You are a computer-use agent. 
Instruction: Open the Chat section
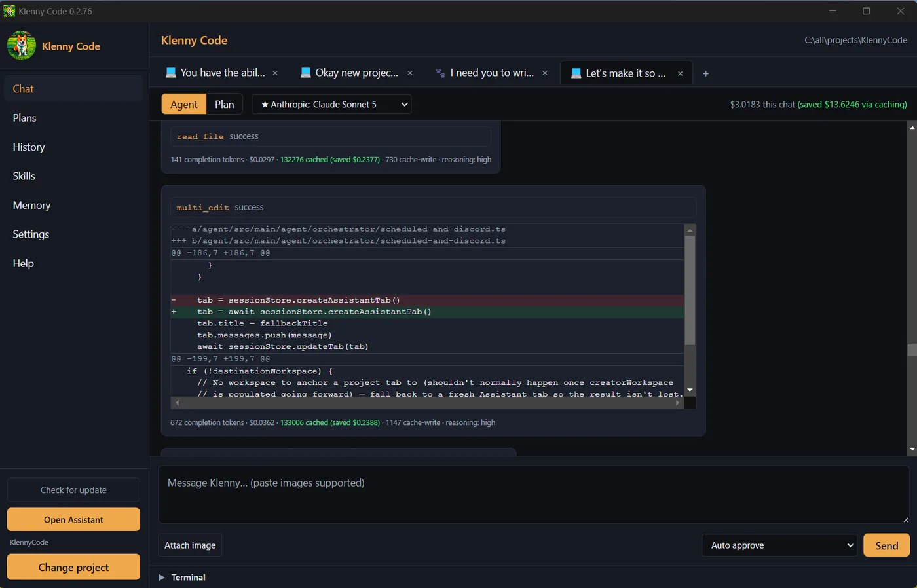(73, 88)
